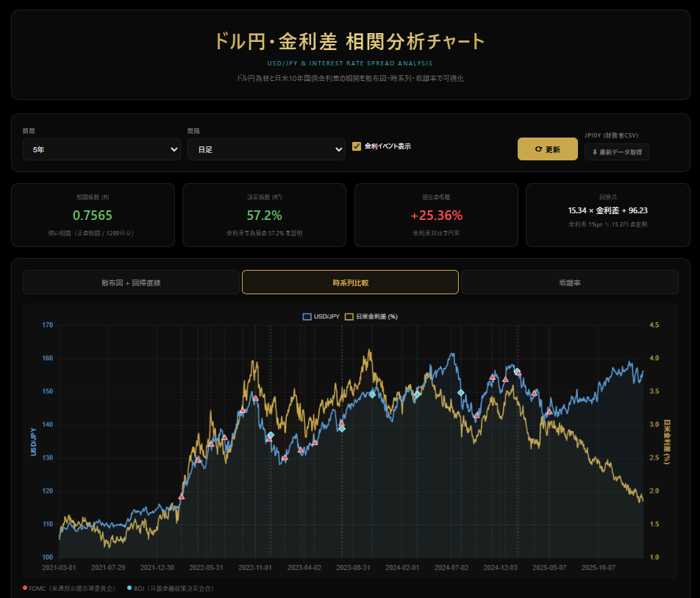Open the 乖離率 tab
The image size is (700, 598).
pyautogui.click(x=570, y=282)
